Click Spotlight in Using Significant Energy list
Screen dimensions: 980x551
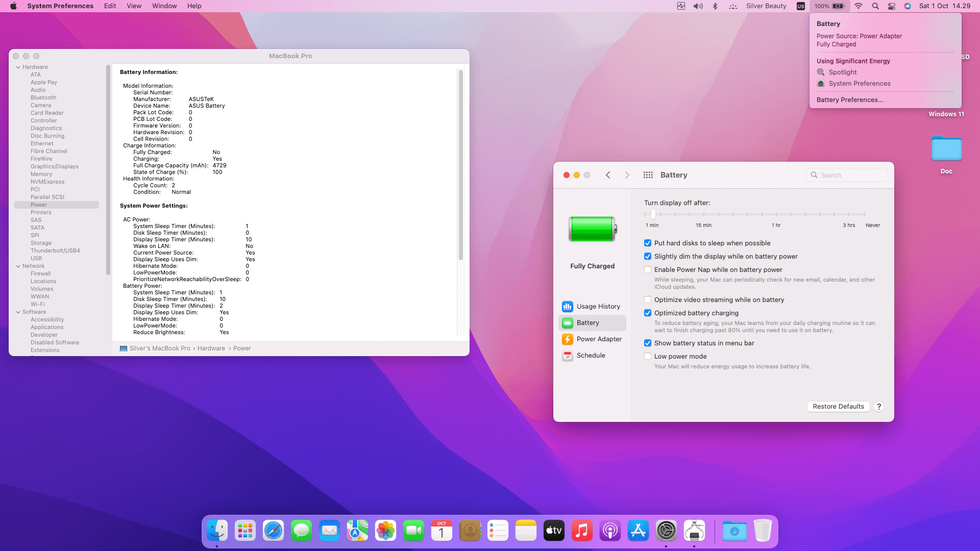point(843,72)
